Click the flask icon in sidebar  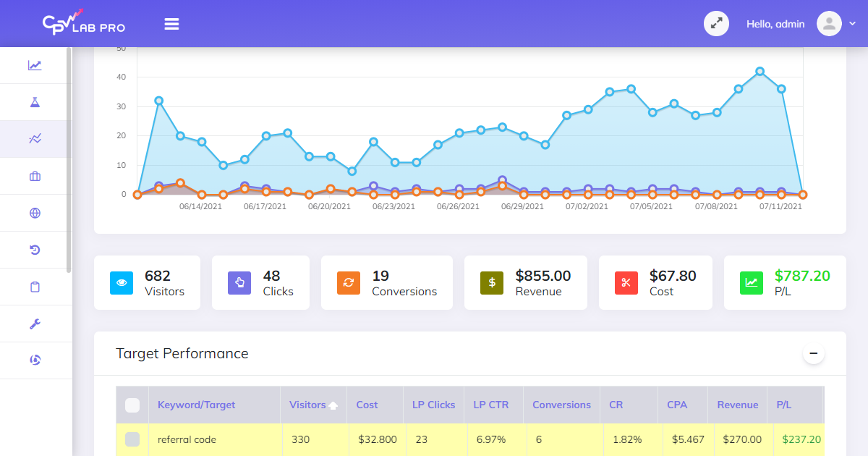35,102
